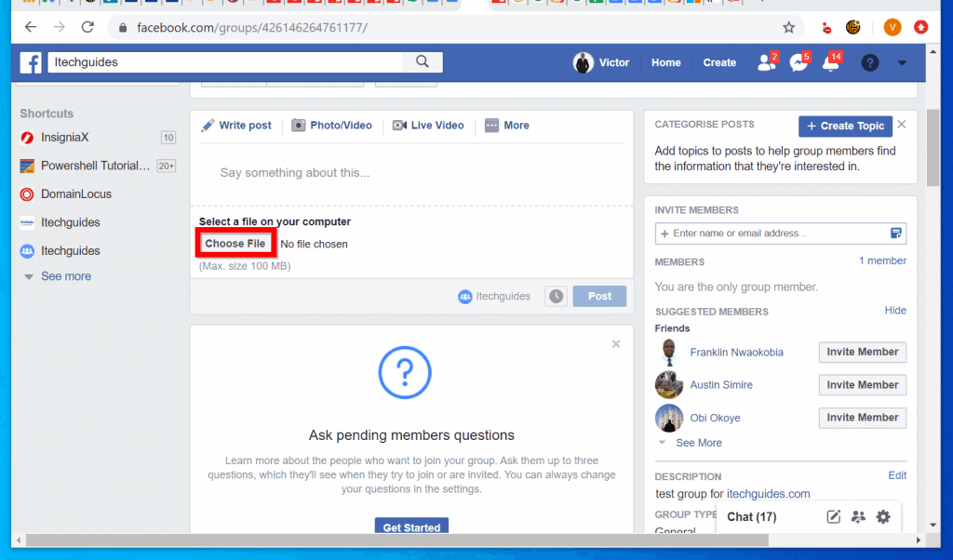953x560 pixels.
Task: Open account dropdown arrow in Facebook bar
Action: (x=902, y=62)
